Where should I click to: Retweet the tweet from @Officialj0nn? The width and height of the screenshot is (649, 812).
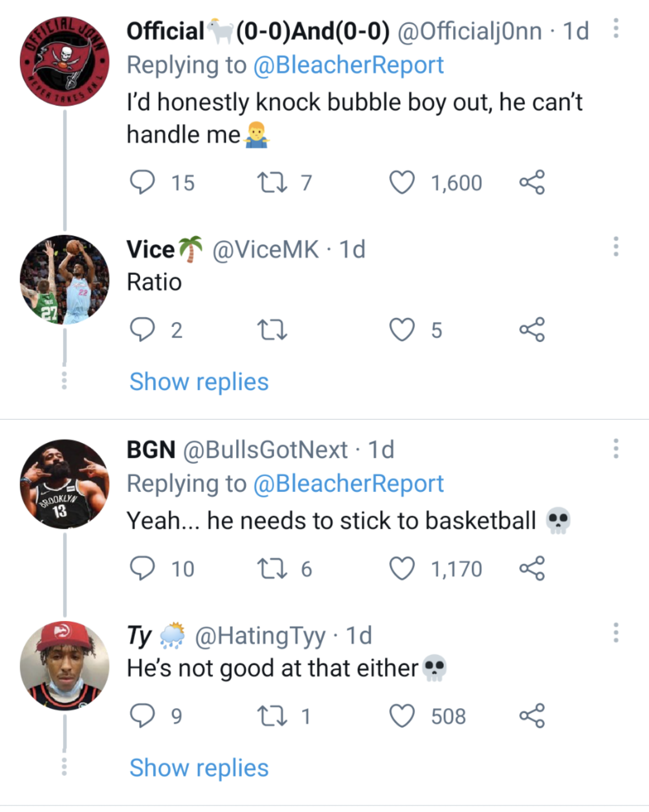(272, 182)
